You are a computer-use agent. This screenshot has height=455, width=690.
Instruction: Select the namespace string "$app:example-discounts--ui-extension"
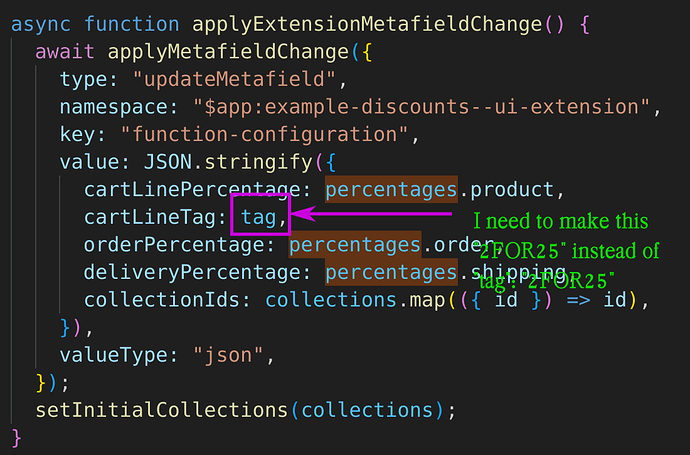[x=422, y=107]
